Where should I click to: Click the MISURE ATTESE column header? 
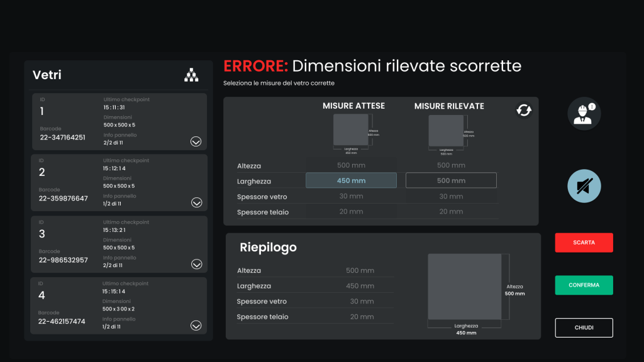pos(353,106)
